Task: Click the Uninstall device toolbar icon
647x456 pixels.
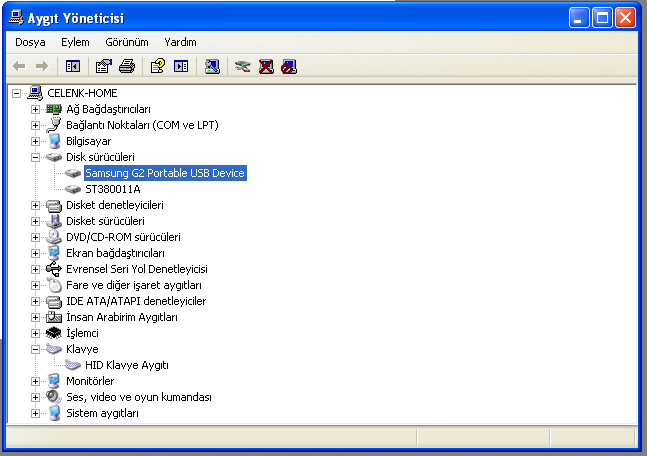Action: [266, 66]
